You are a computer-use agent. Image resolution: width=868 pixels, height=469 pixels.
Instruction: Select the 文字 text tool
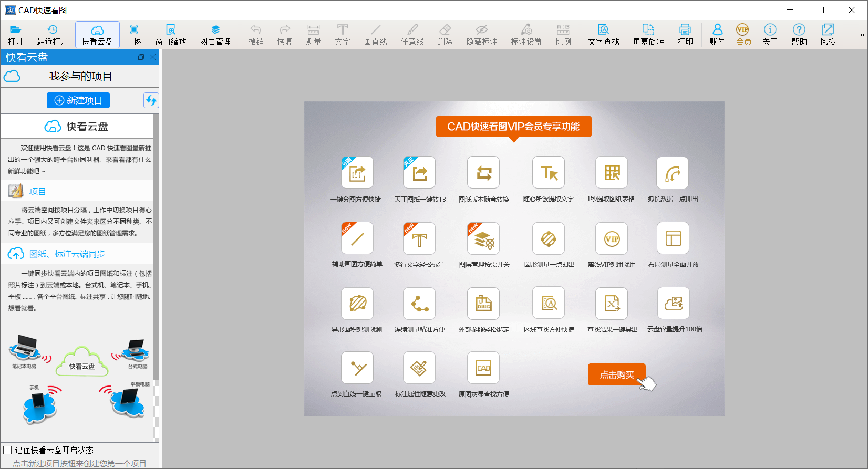[343, 35]
